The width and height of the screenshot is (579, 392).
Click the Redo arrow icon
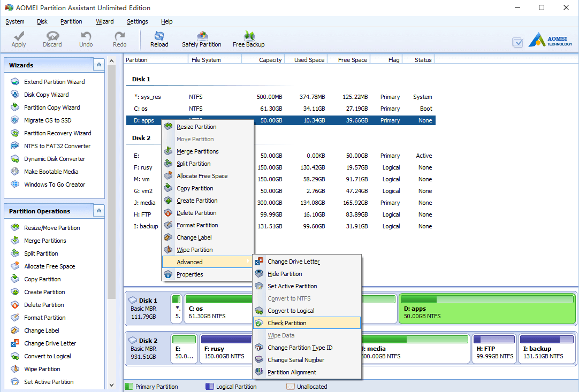[x=120, y=36]
